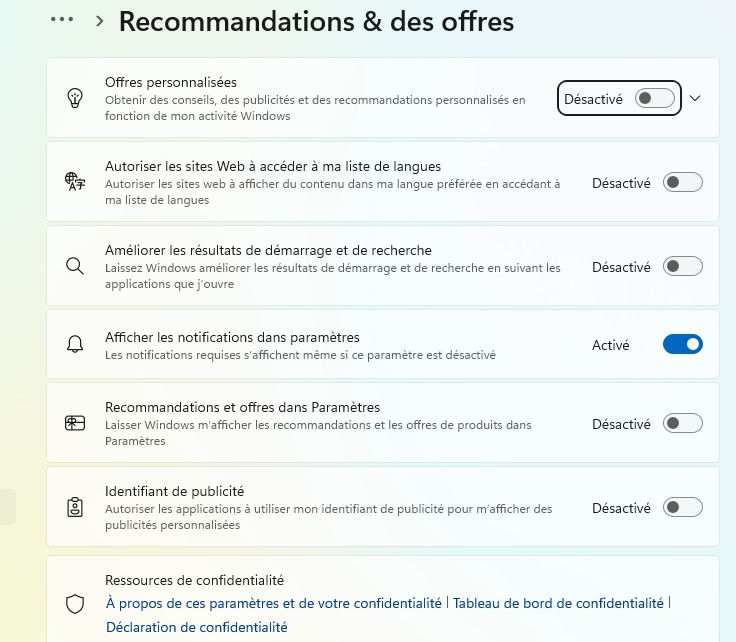Screen dimensions: 736x642
Task: Enable Recommandations et offres dans Paramètres switch
Action: pos(682,423)
